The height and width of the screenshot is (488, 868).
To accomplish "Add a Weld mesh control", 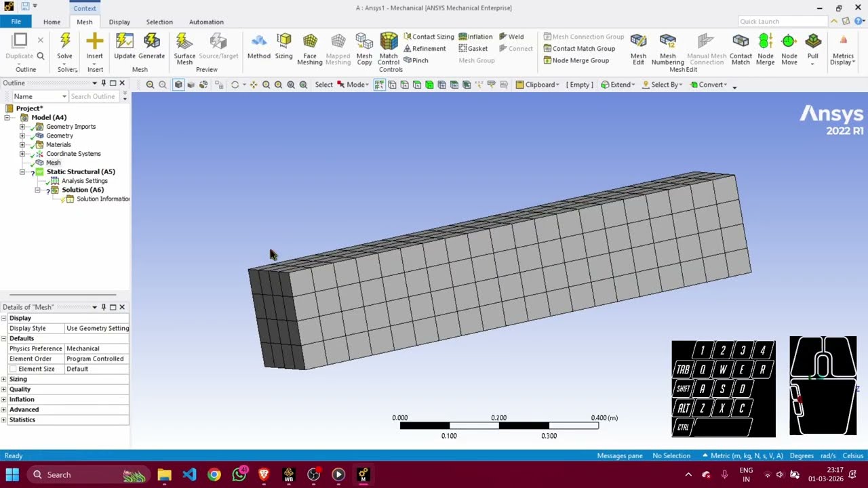I will (511, 37).
